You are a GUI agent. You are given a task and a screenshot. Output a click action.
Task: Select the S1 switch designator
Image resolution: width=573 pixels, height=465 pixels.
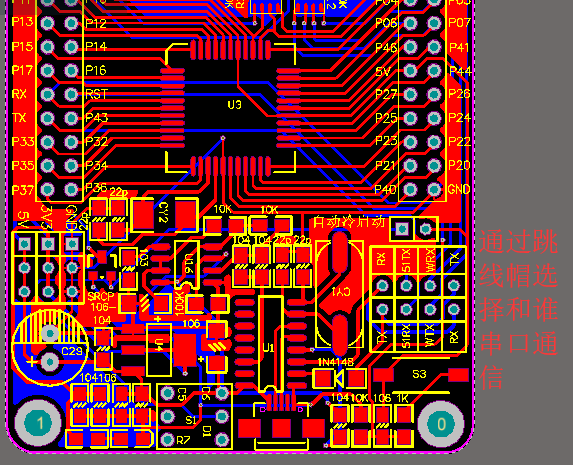190,420
